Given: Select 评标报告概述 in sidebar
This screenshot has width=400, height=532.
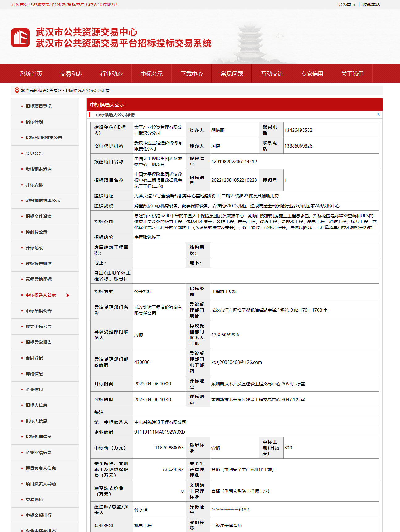Looking at the screenshot, I should (39, 264).
